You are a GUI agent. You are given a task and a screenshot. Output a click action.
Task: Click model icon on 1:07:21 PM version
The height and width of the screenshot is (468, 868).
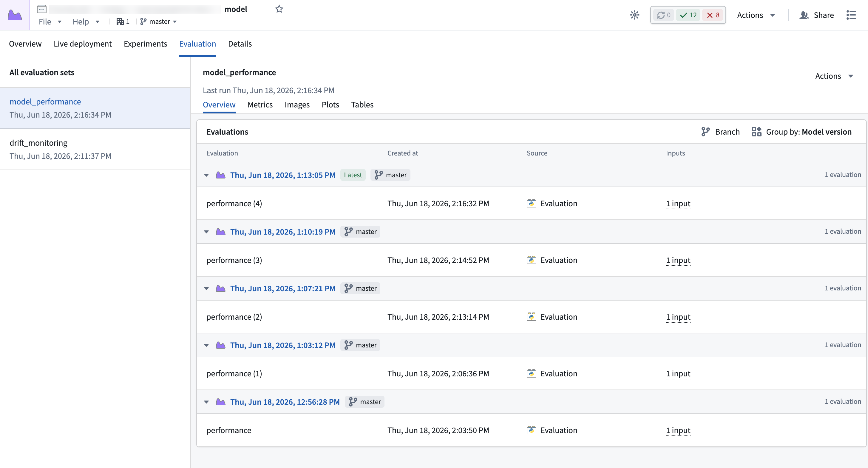pos(220,288)
